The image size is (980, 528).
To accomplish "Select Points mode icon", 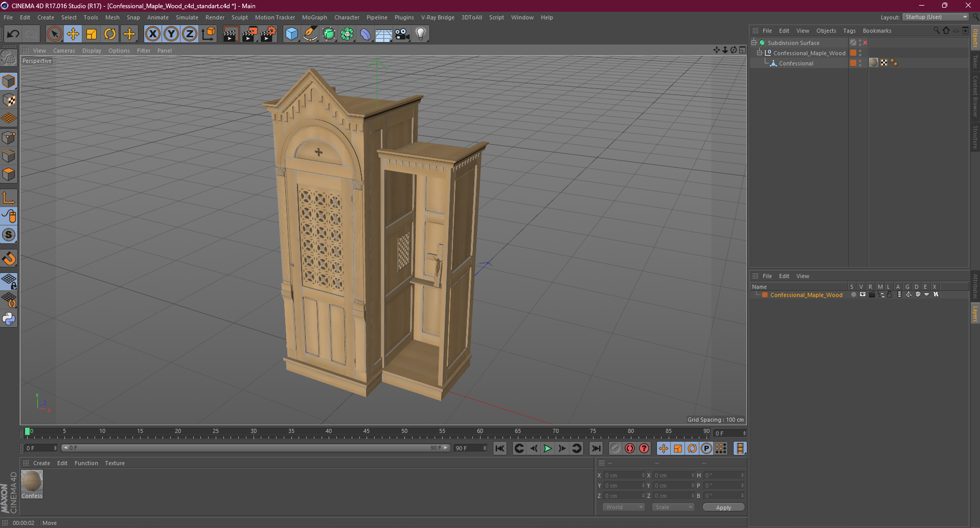I will point(9,137).
